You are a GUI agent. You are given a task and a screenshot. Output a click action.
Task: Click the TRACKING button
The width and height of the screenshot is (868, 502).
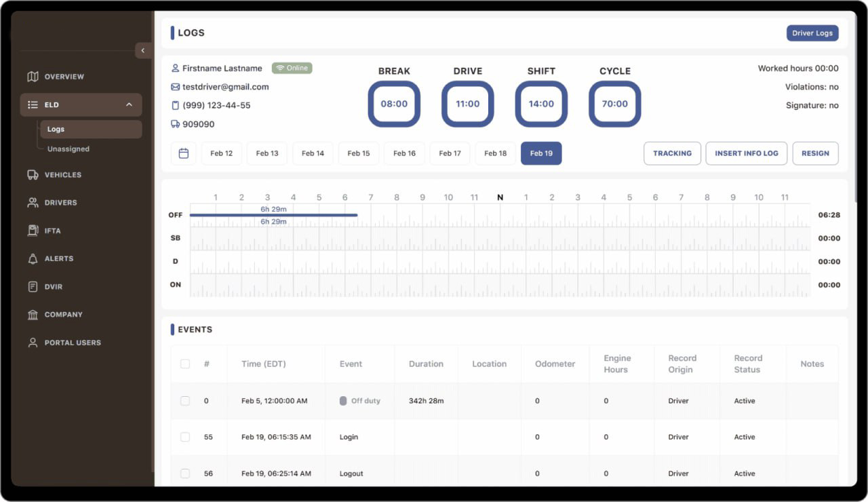coord(672,153)
